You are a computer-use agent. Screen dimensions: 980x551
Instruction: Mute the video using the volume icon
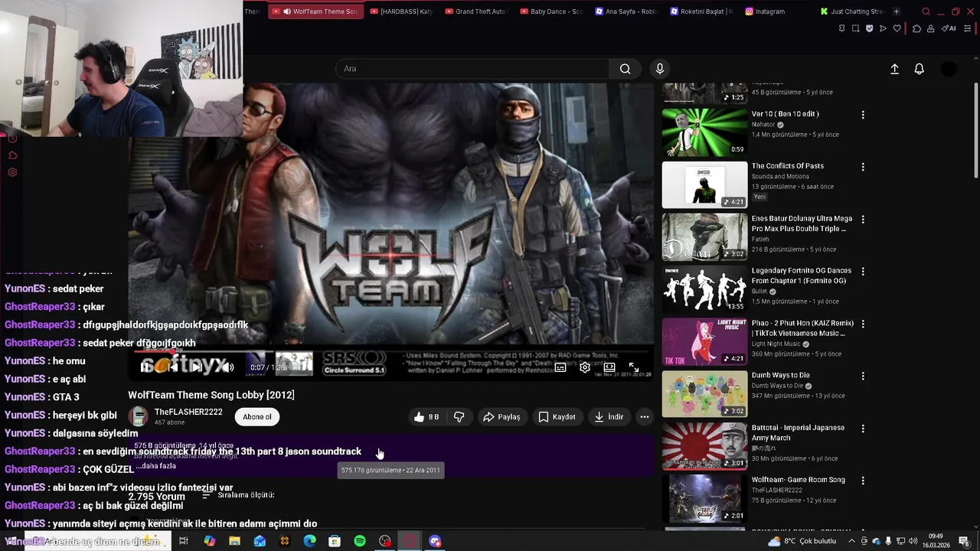coord(227,367)
